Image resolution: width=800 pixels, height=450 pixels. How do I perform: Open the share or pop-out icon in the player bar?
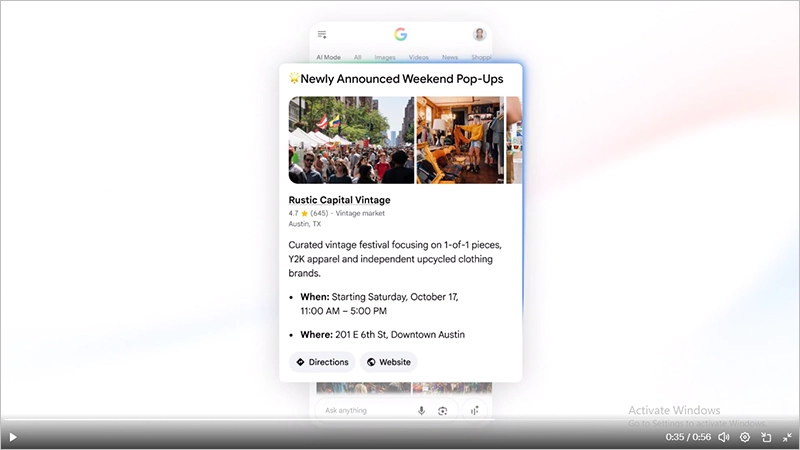(x=766, y=437)
